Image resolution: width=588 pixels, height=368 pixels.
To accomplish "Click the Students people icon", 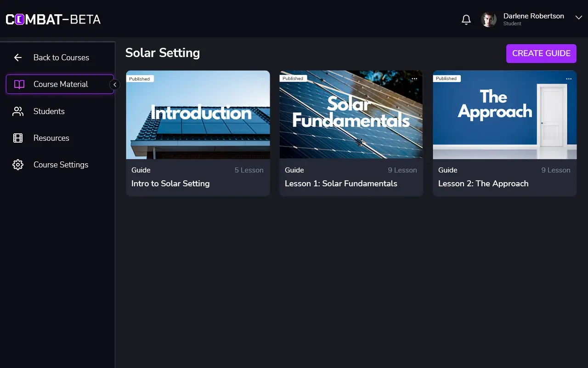I will pos(18,111).
